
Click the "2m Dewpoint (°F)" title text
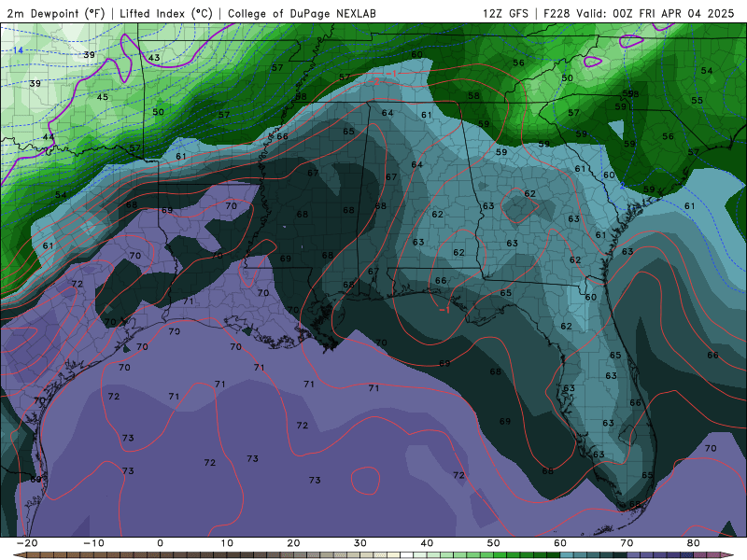click(56, 13)
